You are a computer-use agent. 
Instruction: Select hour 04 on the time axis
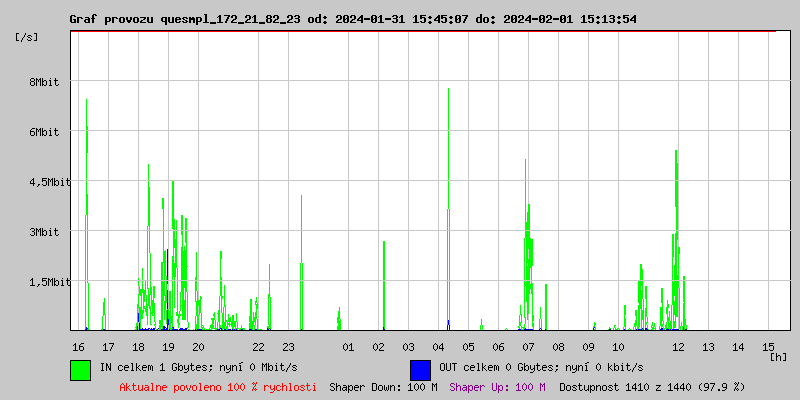[x=438, y=347]
